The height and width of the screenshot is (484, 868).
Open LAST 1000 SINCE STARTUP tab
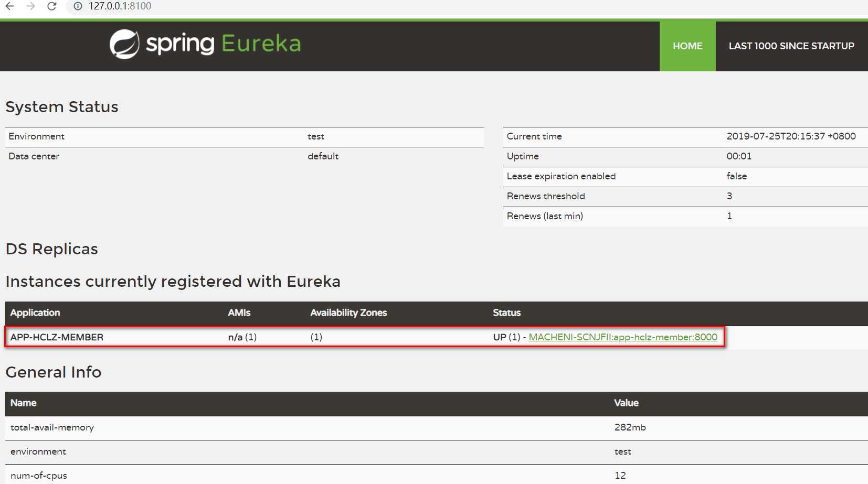tap(791, 46)
